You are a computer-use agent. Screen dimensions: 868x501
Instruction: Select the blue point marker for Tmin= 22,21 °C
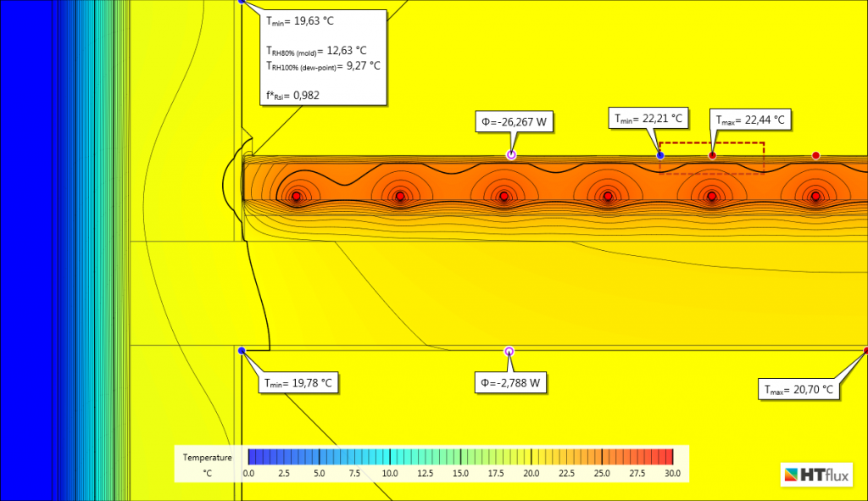coord(660,154)
